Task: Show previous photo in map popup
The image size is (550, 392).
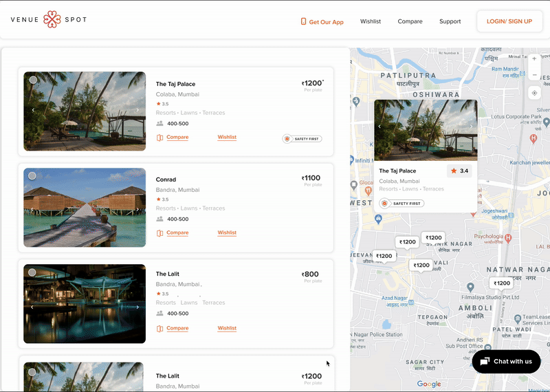Action: 379,127
